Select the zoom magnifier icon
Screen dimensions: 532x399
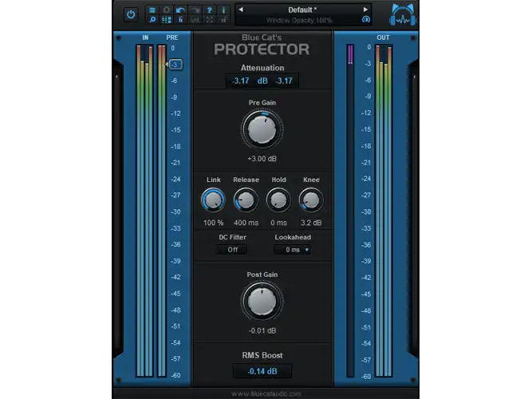point(152,20)
